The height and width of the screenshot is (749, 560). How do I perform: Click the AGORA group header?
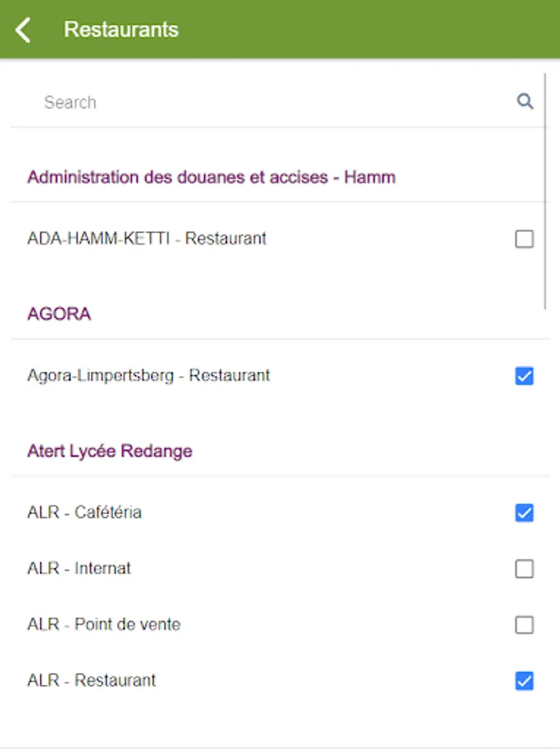click(59, 314)
